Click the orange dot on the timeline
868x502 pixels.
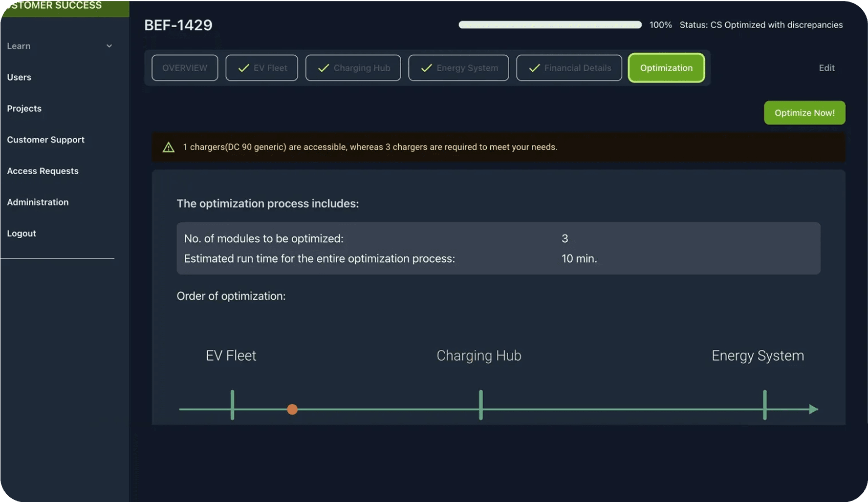292,409
